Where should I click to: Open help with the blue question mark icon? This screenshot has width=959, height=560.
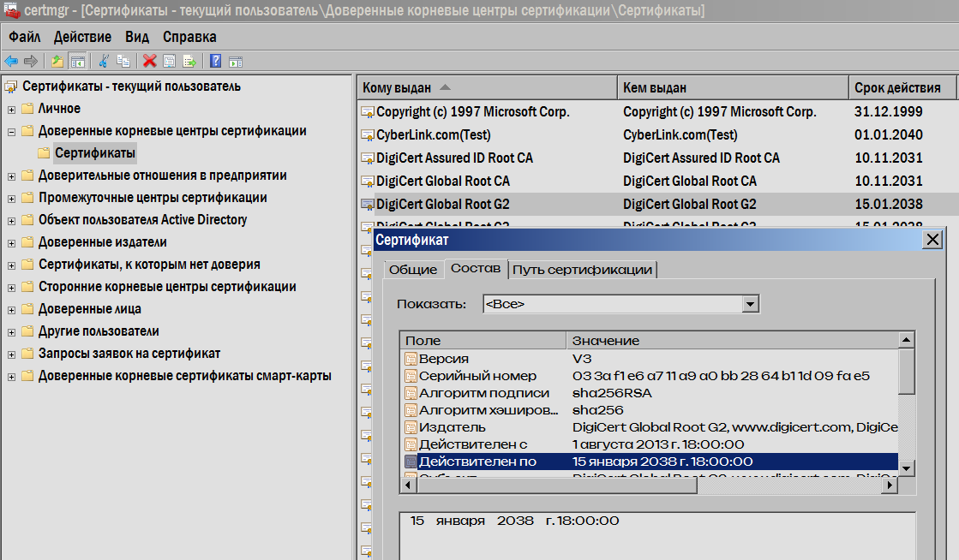(215, 61)
